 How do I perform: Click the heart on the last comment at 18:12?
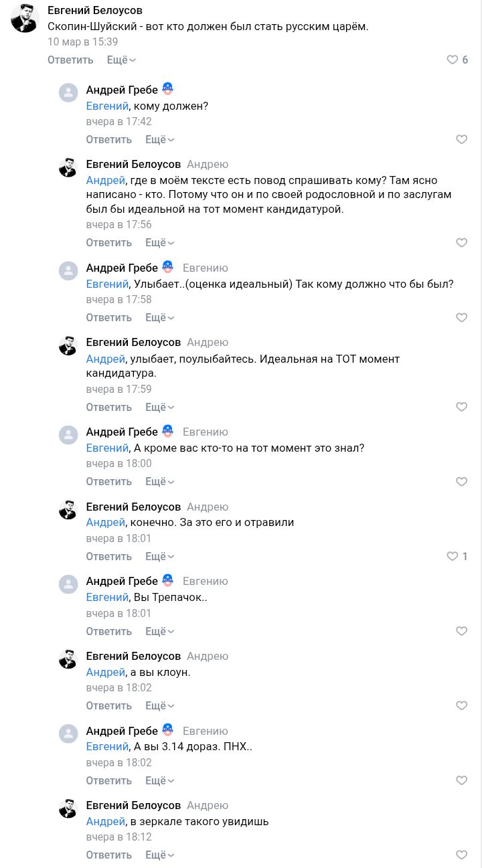click(461, 855)
